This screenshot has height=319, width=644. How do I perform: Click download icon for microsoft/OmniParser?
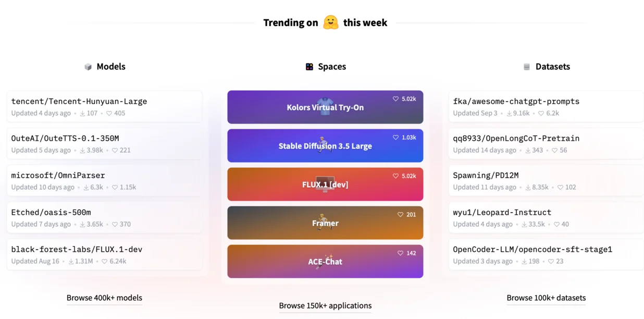point(86,187)
